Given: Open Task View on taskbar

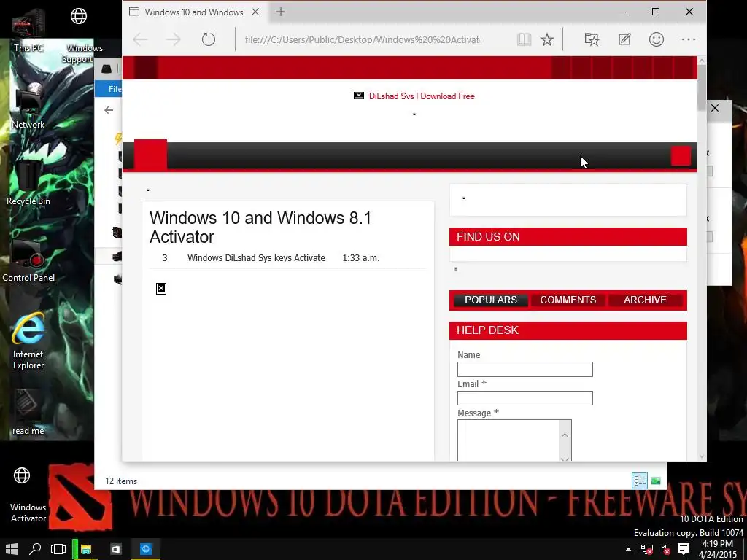Looking at the screenshot, I should coord(58,549).
